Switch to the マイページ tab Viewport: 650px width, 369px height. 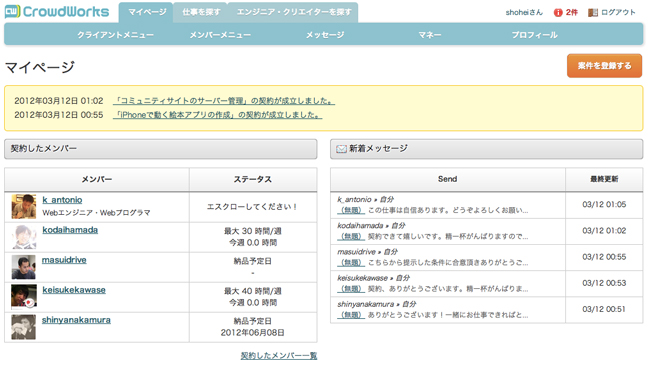[146, 12]
